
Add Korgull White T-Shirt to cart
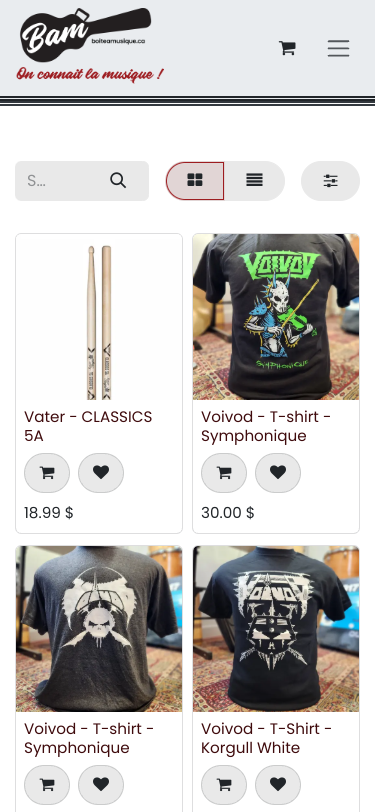click(x=224, y=785)
